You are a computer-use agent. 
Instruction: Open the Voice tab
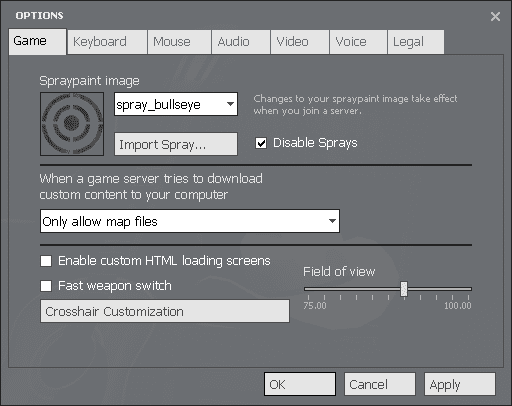358,42
